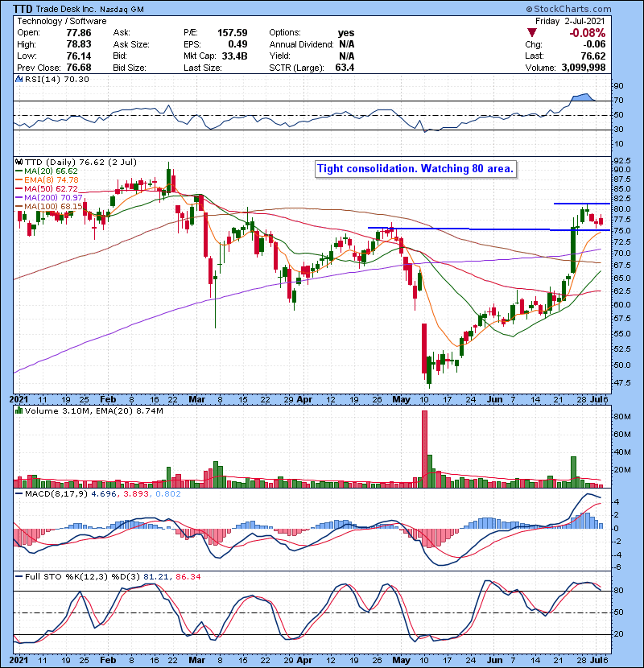The image size is (644, 668).
Task: Select the Open value 77.86
Action: tap(78, 33)
